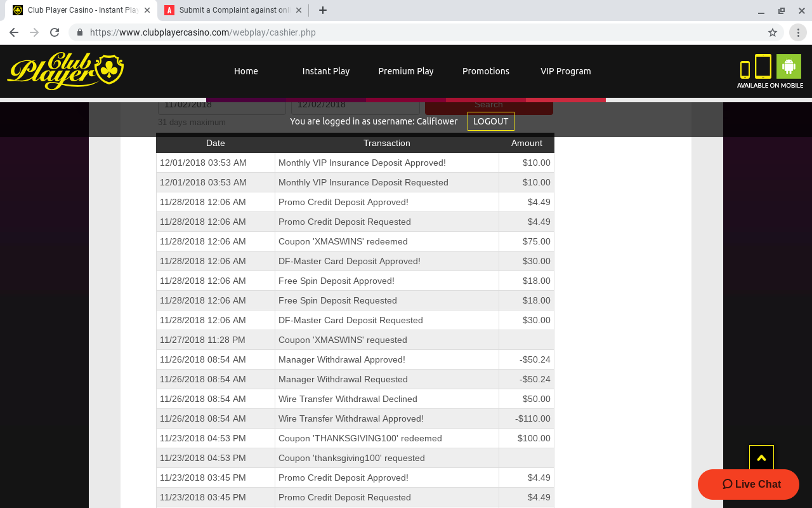Select 'DF-Master Card Deposit Requested' text

coord(351,320)
